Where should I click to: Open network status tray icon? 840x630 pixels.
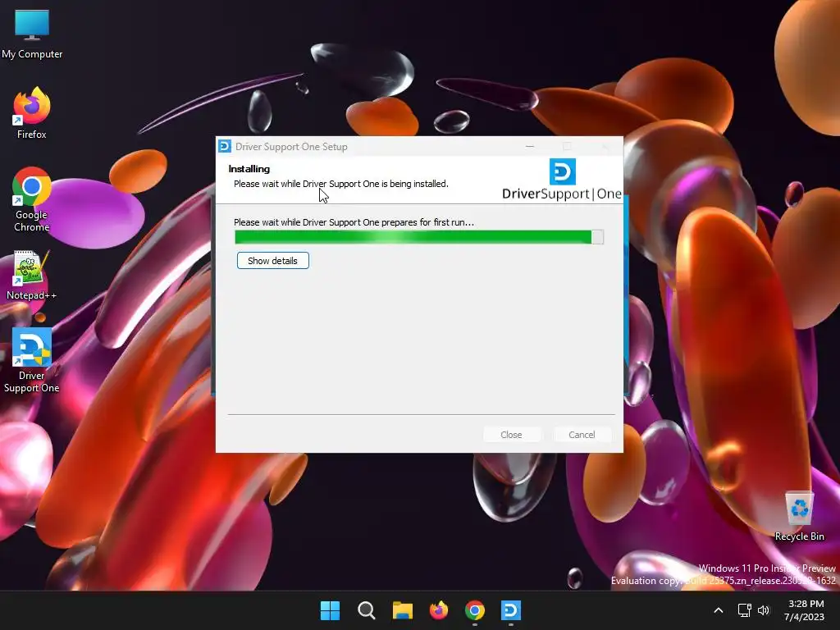[x=744, y=610]
